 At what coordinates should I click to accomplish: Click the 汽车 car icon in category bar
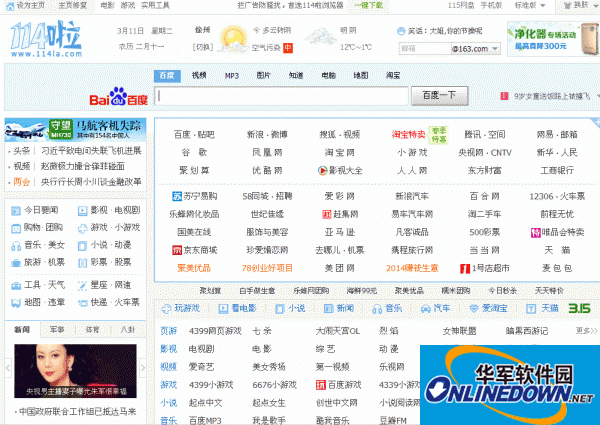[x=426, y=309]
